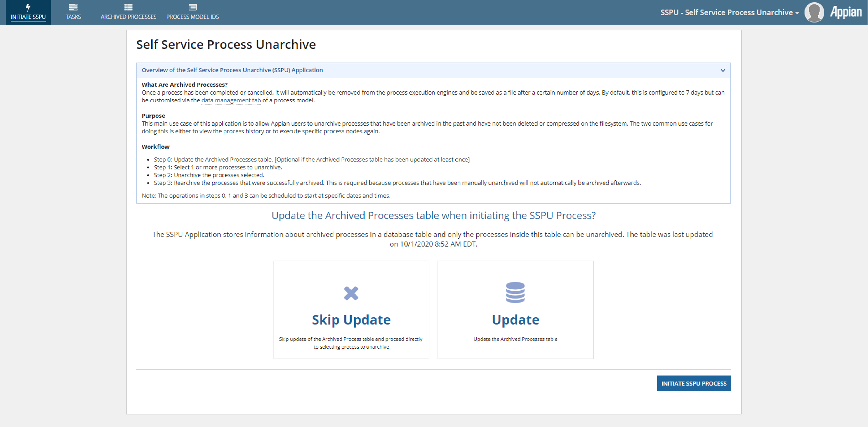The image size is (868, 427).
Task: Click the Archived Processes list icon
Action: [x=128, y=7]
